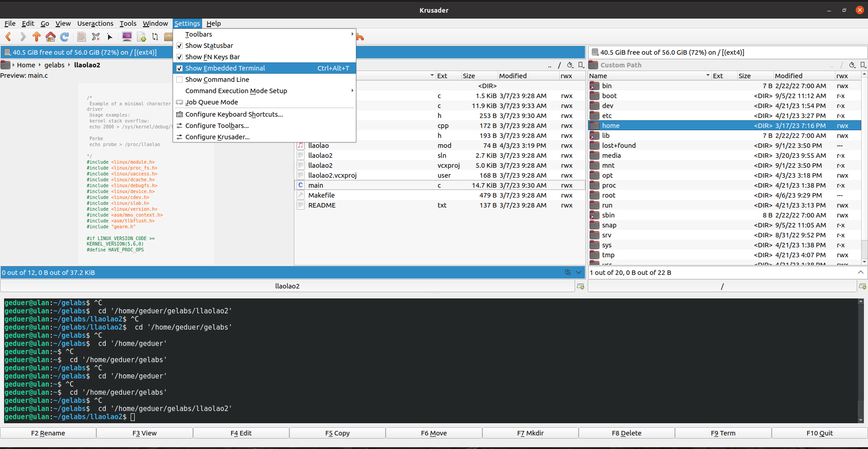Expand breadcrumb arrow before gelabs
Viewport: 868px width, 449px height.
coord(40,65)
